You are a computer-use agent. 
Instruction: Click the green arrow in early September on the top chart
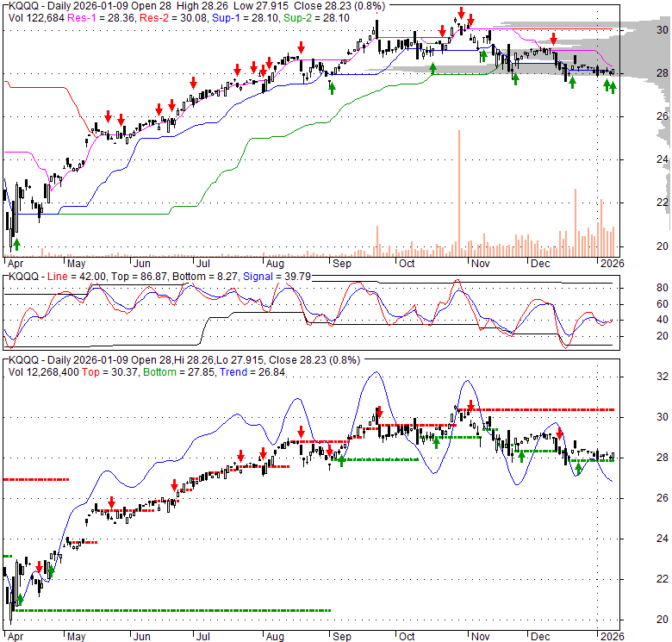point(333,88)
